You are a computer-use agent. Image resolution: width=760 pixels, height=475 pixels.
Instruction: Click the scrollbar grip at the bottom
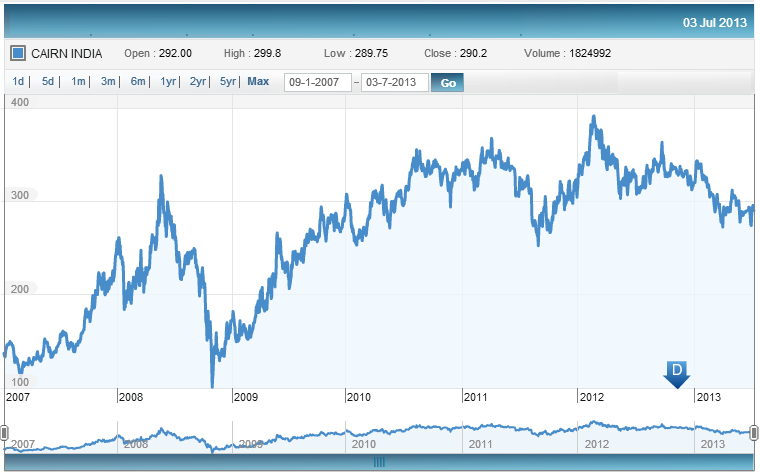click(379, 462)
